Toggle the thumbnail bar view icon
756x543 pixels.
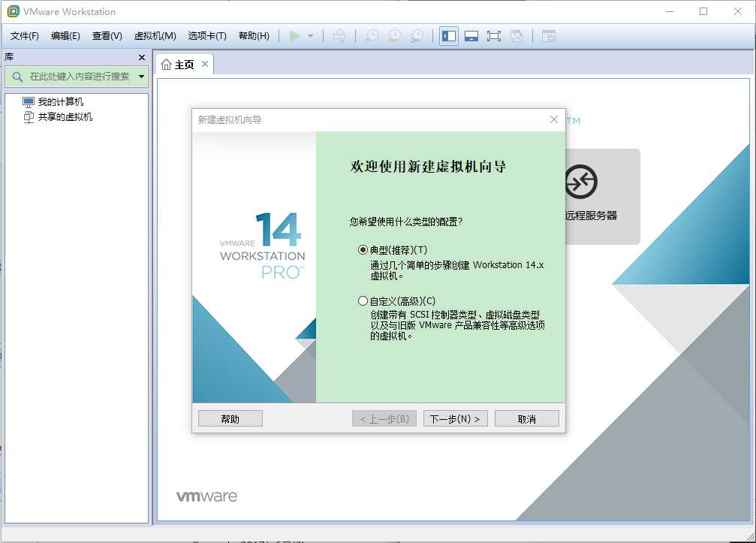[471, 36]
